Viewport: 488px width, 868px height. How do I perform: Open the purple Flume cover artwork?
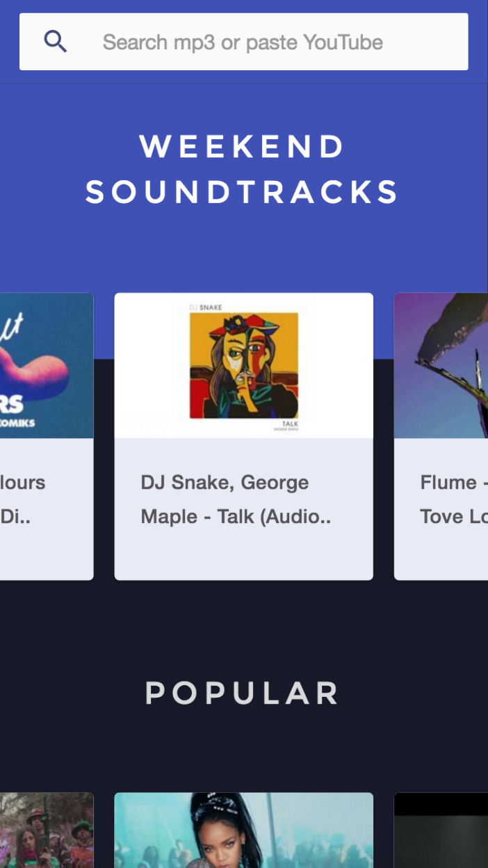441,366
